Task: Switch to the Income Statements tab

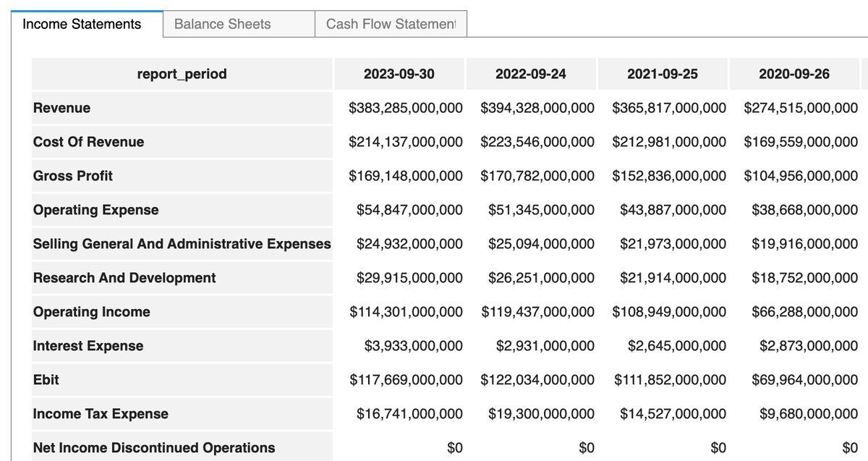Action: [82, 24]
